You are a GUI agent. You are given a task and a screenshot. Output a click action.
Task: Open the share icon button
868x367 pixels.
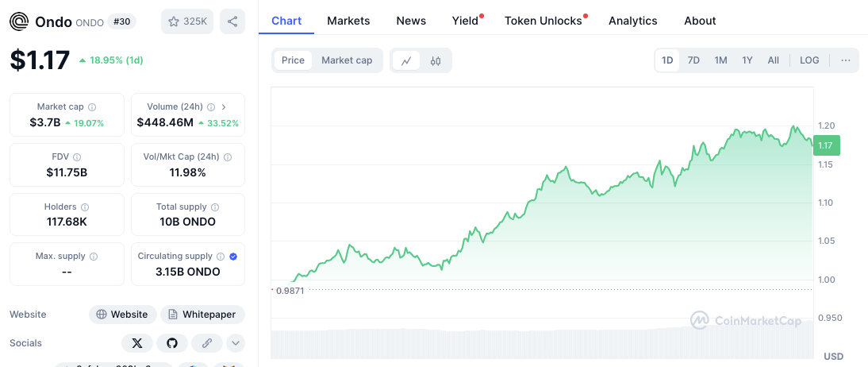[232, 21]
